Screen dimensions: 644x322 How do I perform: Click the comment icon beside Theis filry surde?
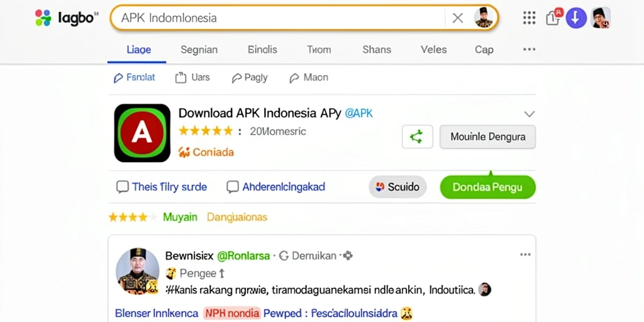pyautogui.click(x=123, y=187)
